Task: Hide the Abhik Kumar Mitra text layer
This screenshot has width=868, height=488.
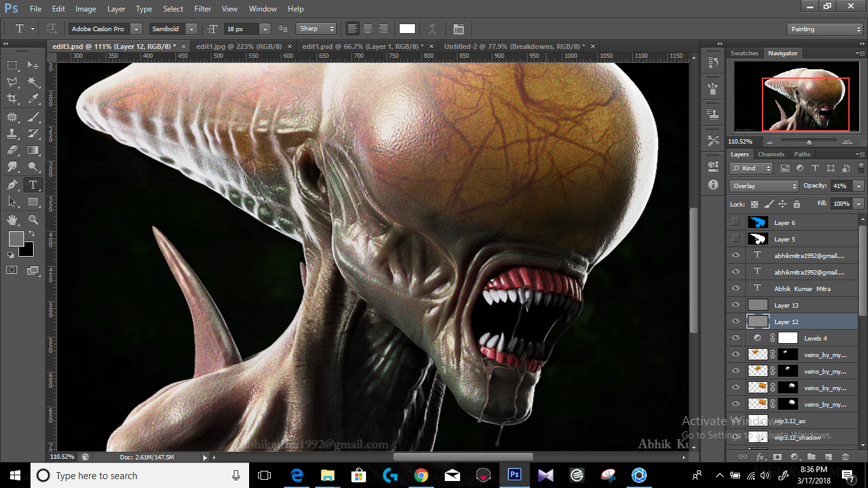Action: (736, 288)
